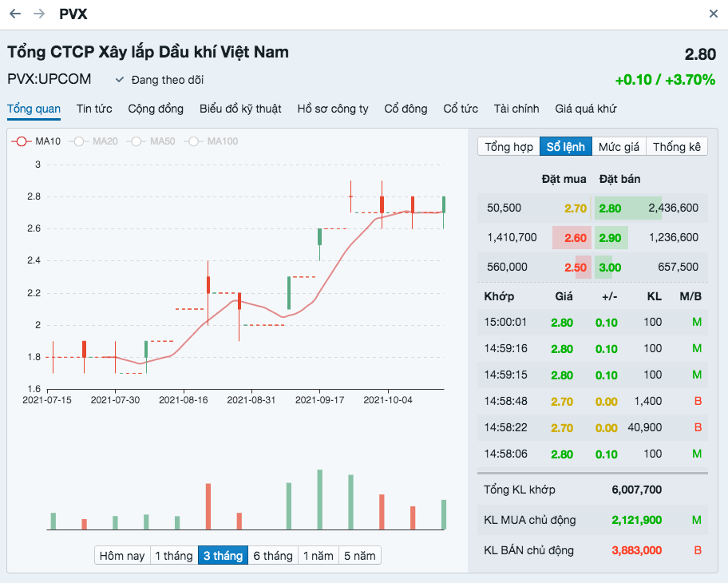Viewport: 728px width, 583px height.
Task: Set chart range to 3 tháng
Action: 223,556
